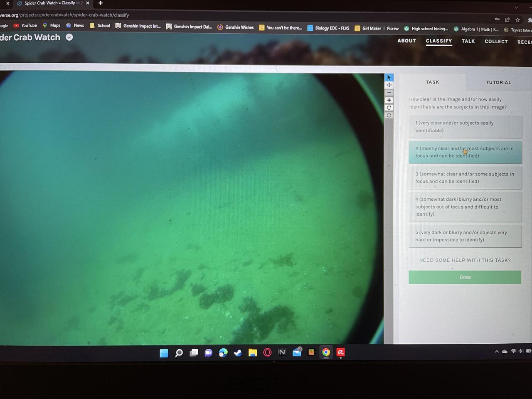532x399 pixels.
Task: Click the Spider Crab Watch project title
Action: click(x=30, y=37)
